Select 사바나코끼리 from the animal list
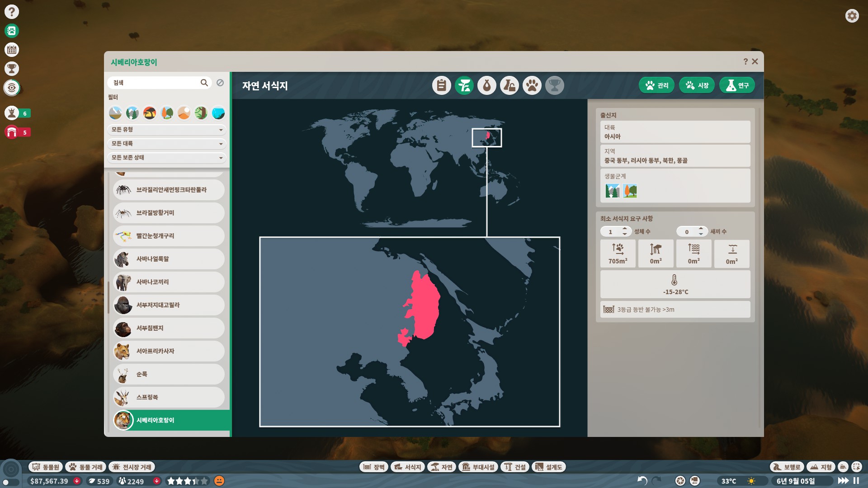Image resolution: width=868 pixels, height=488 pixels. point(168,282)
